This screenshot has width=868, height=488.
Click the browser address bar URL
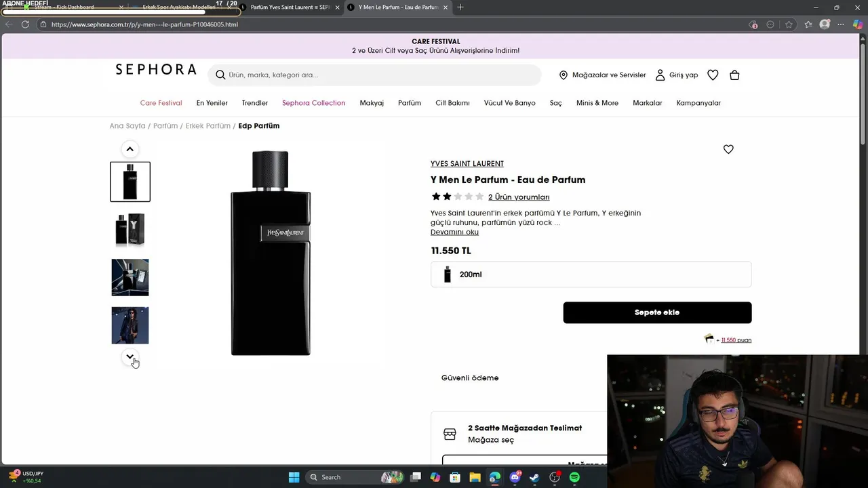click(144, 24)
